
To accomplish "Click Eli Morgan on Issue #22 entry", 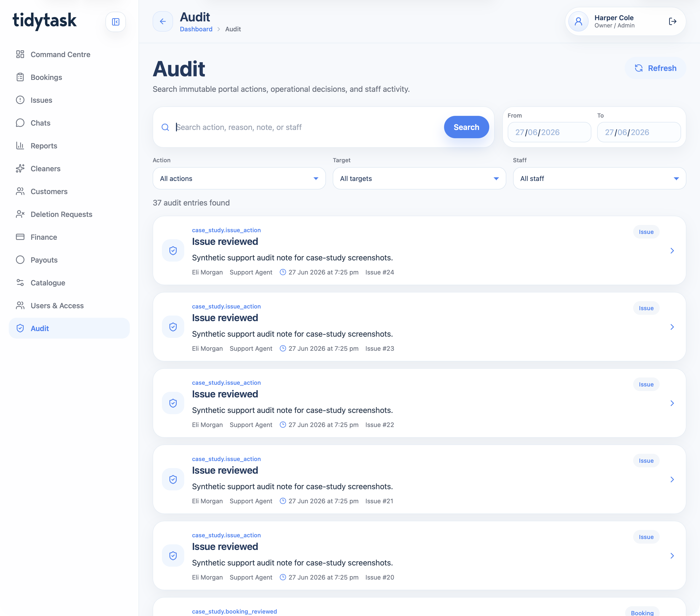I will (207, 425).
